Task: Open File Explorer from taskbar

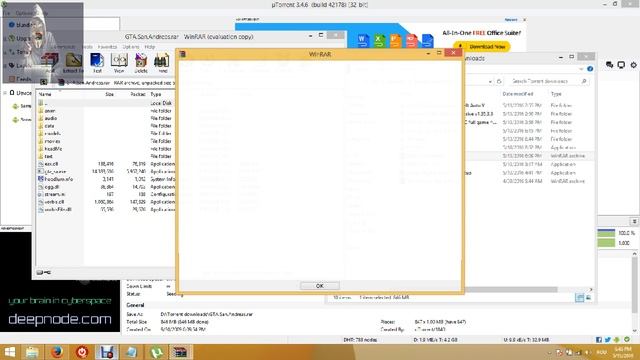Action: (x=32, y=352)
